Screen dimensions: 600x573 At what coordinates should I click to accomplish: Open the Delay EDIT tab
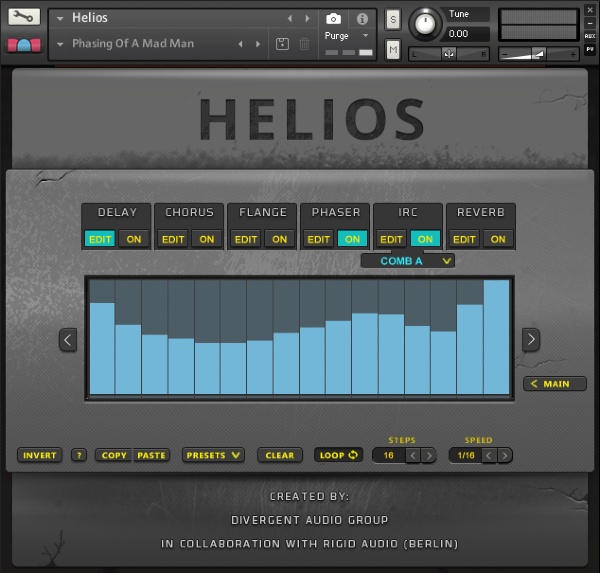pos(100,239)
